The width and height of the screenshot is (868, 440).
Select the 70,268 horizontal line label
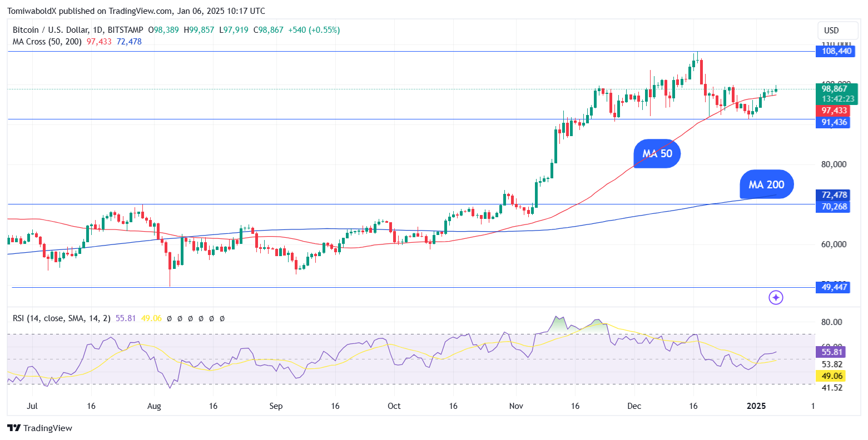pyautogui.click(x=832, y=207)
